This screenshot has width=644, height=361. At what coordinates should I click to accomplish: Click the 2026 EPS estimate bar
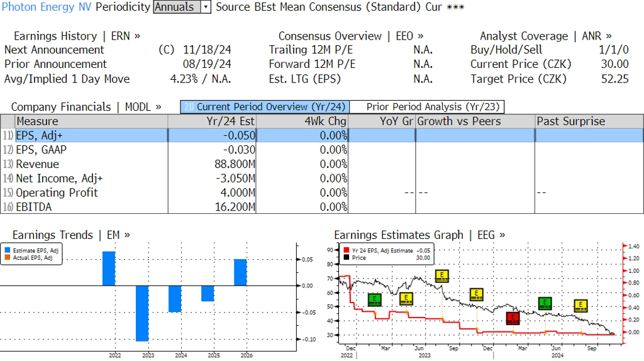[x=241, y=272]
